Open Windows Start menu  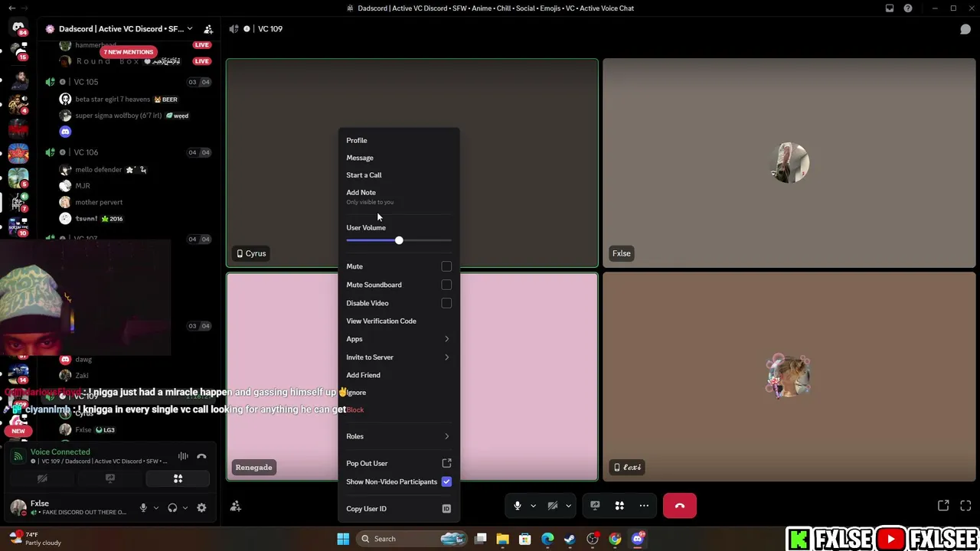[x=343, y=539]
